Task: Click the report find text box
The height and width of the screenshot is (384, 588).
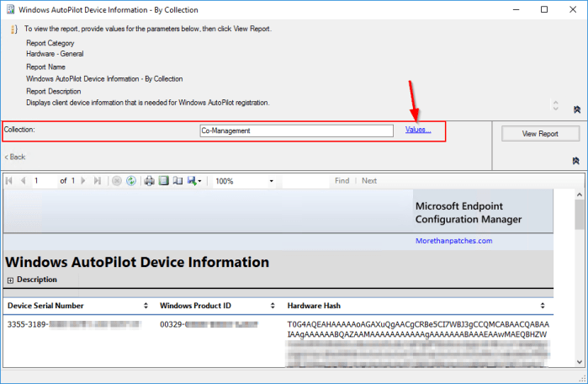Action: click(305, 181)
